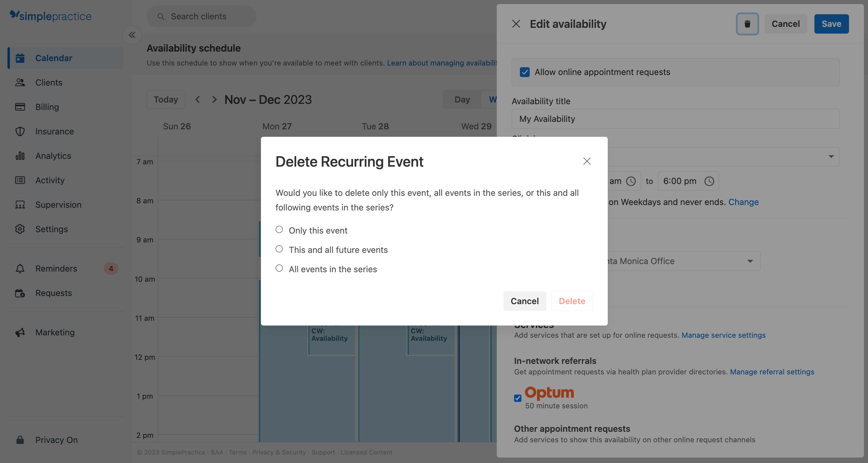Open the Clients section from sidebar

coord(49,82)
